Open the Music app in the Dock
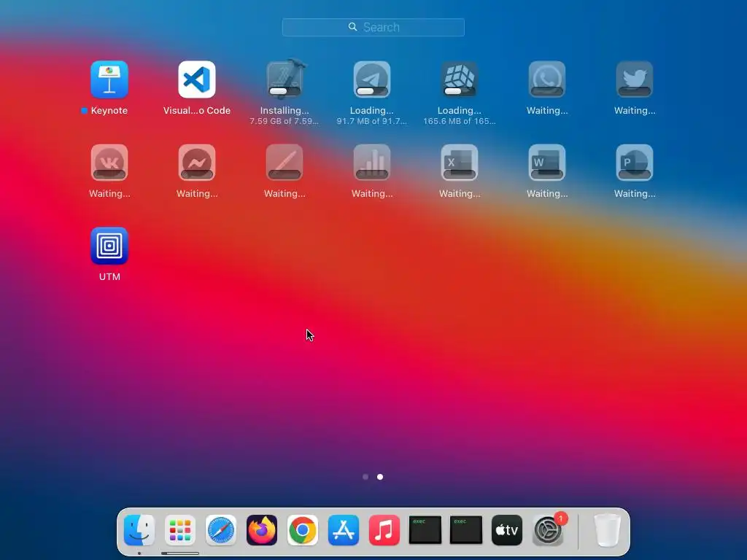 pyautogui.click(x=384, y=530)
